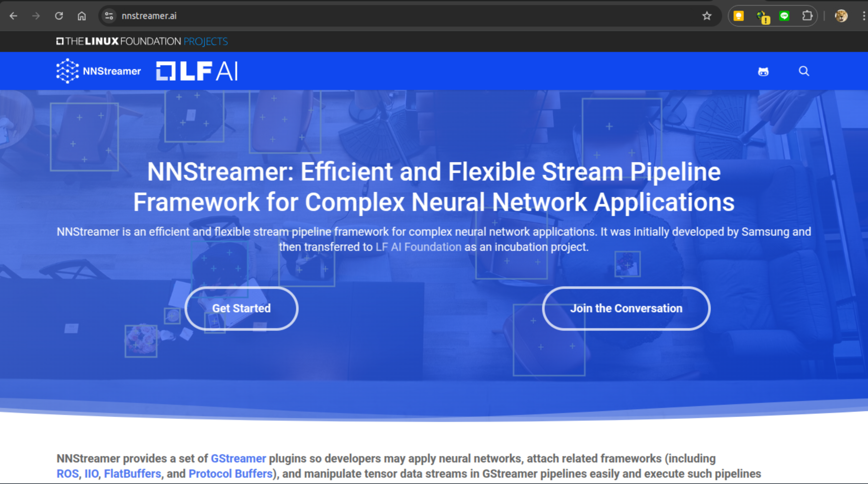Open the Protocol Buffers link
Screen dimensions: 868x484
coord(230,474)
